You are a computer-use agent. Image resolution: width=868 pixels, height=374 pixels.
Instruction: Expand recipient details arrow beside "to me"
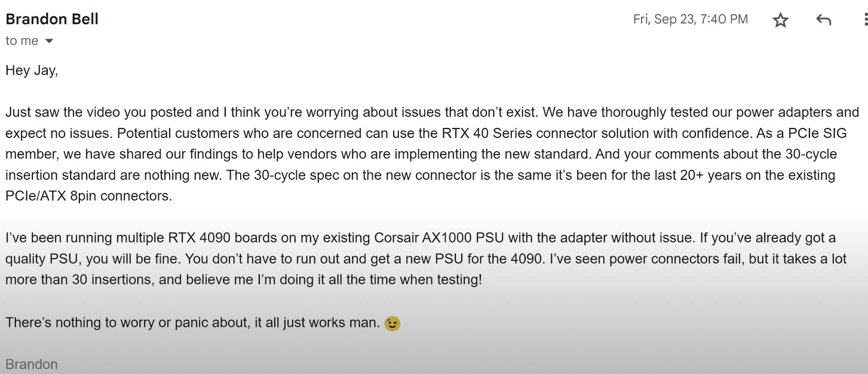pos(49,41)
